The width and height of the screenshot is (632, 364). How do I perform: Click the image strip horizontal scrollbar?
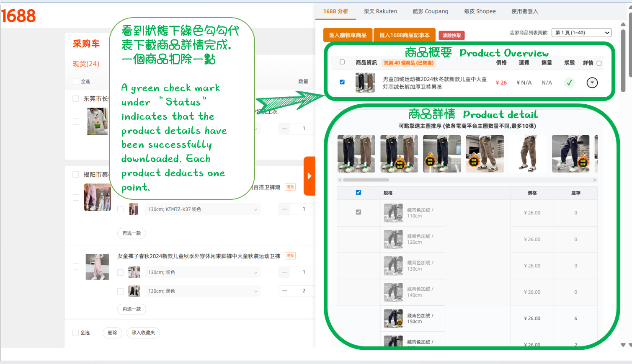(366, 180)
